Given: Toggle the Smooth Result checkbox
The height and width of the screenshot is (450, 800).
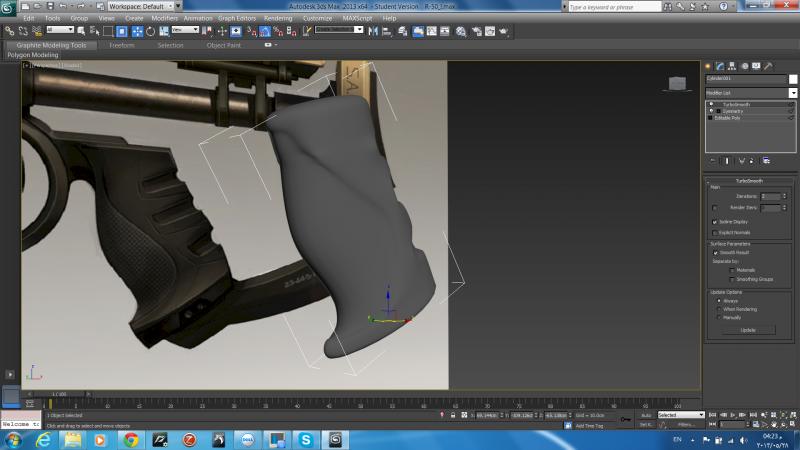Looking at the screenshot, I should tap(715, 253).
